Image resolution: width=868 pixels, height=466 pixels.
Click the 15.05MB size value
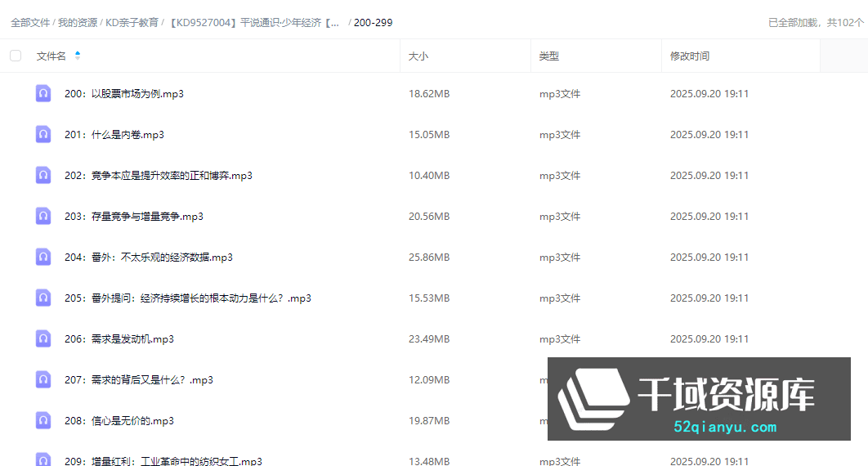click(x=429, y=135)
